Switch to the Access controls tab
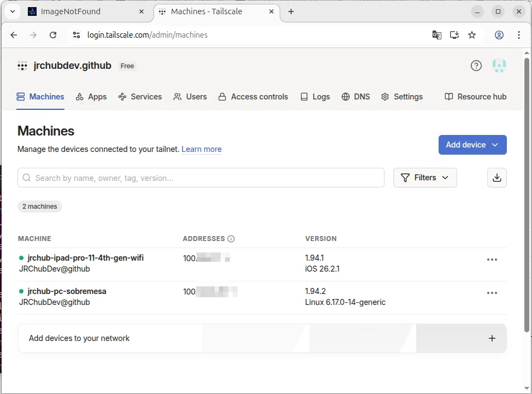The image size is (532, 394). pyautogui.click(x=253, y=97)
